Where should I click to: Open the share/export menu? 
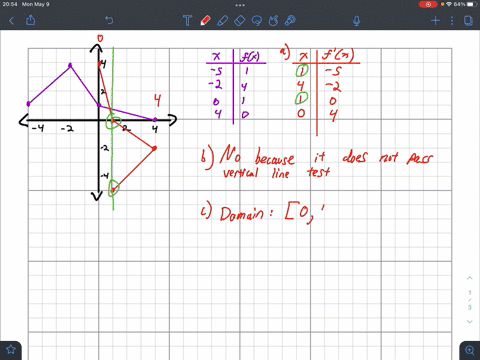point(30,20)
